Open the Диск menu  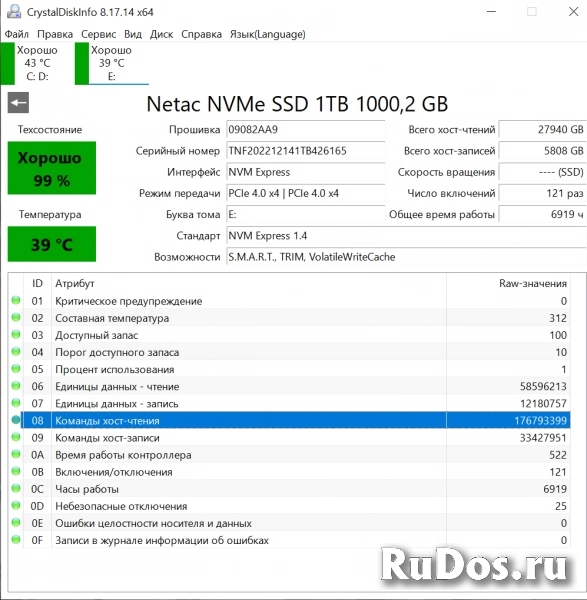tap(161, 34)
